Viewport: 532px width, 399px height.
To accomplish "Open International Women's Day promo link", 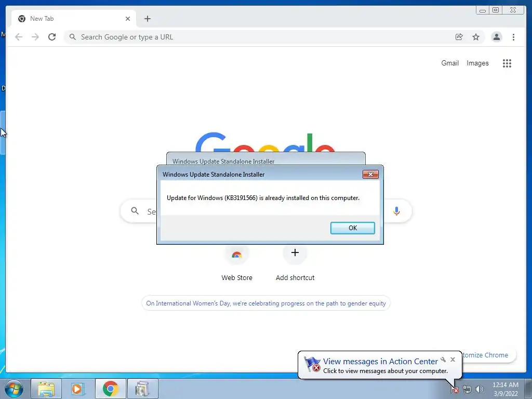I will click(266, 303).
